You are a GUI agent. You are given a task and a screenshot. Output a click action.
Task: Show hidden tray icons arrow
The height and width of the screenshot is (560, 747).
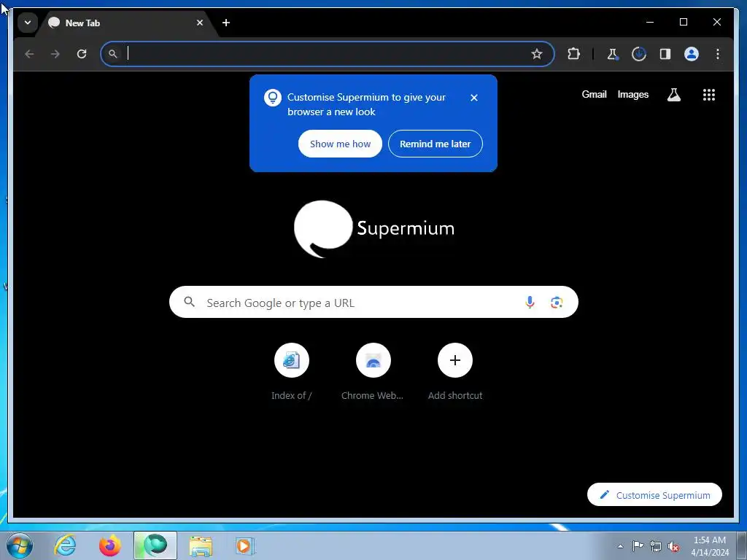click(x=620, y=546)
